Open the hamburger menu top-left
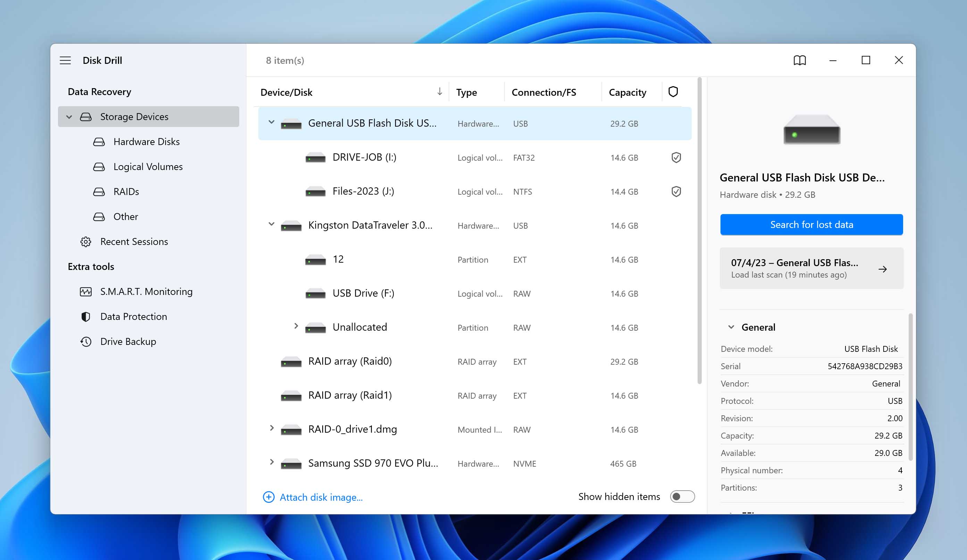 pyautogui.click(x=65, y=60)
